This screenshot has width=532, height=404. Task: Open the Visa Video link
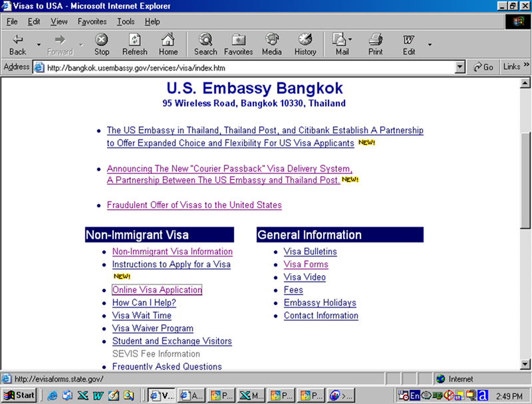(x=305, y=277)
